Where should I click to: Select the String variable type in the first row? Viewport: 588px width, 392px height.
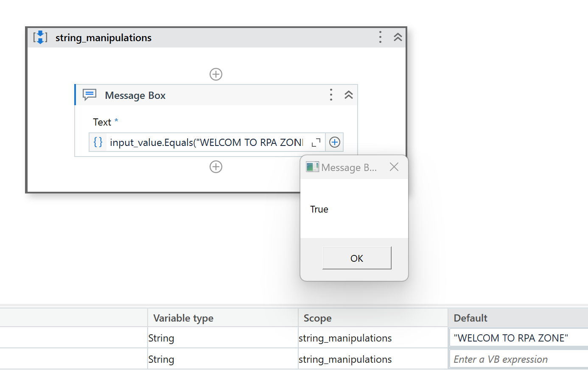tap(161, 338)
